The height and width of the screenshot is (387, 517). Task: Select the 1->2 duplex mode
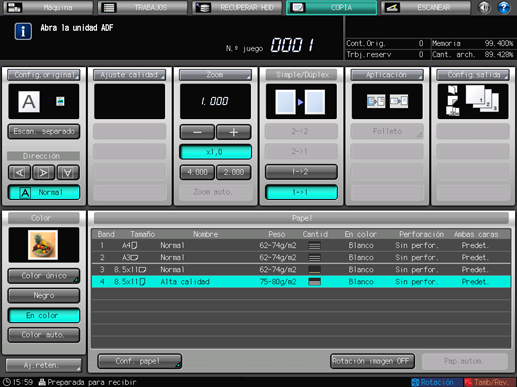[x=301, y=172]
